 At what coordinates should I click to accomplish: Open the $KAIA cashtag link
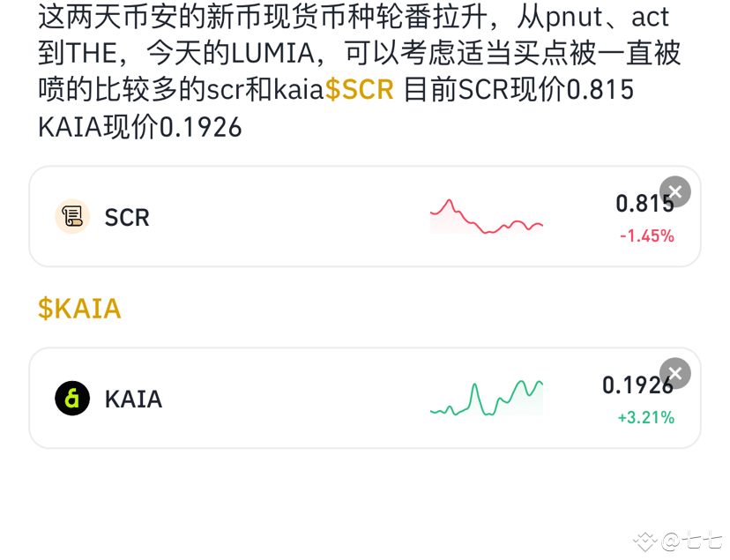[79, 308]
